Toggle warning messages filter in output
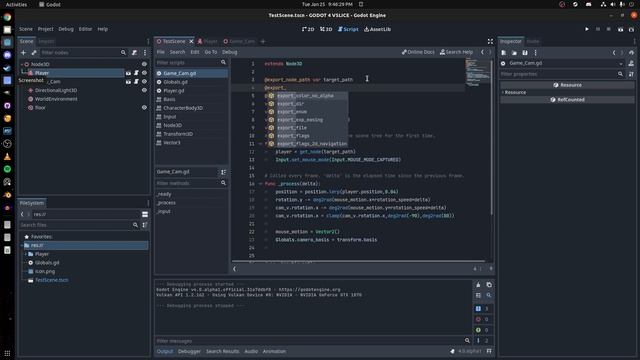 click(483, 330)
